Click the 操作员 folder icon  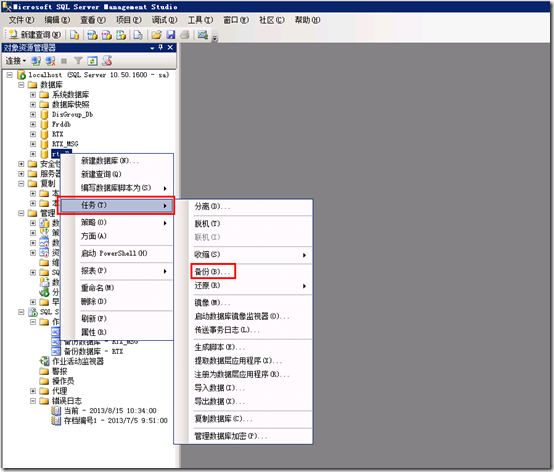44,381
